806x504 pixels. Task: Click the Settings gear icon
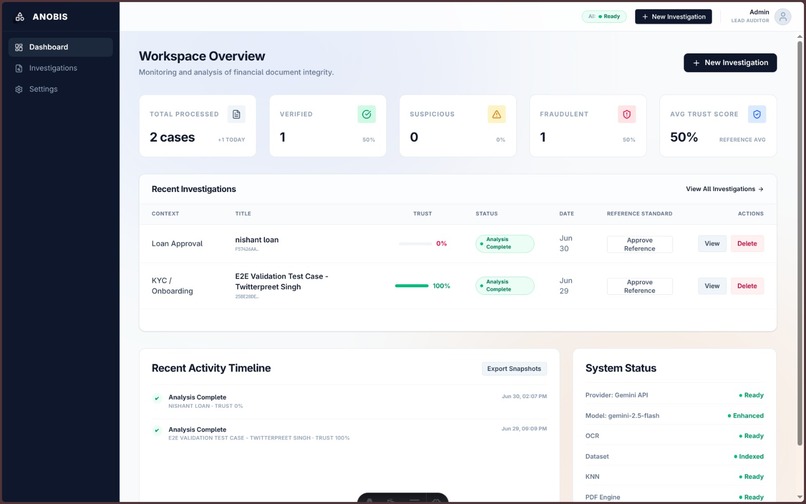19,89
